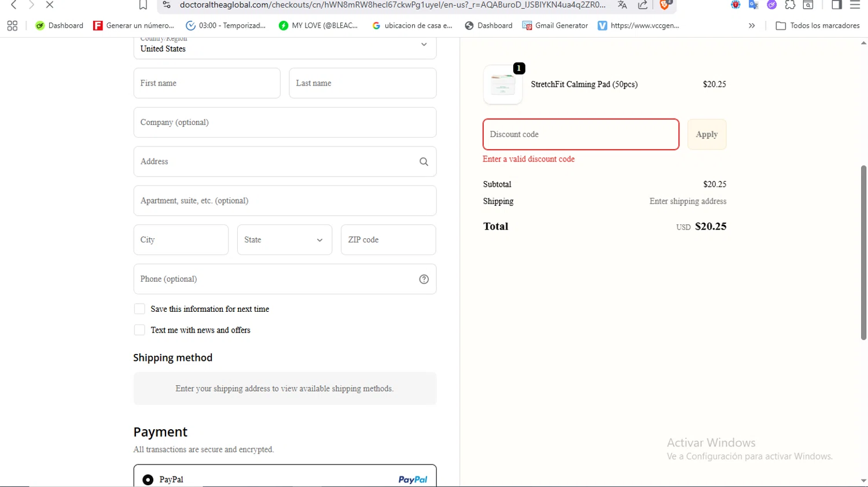The height and width of the screenshot is (487, 868).
Task: Click the browser forward arrow
Action: pos(31,5)
